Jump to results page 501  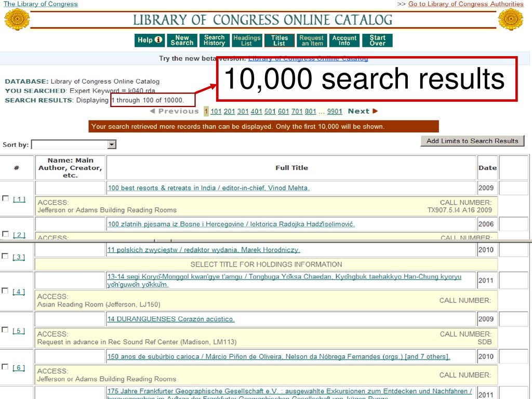click(x=270, y=111)
